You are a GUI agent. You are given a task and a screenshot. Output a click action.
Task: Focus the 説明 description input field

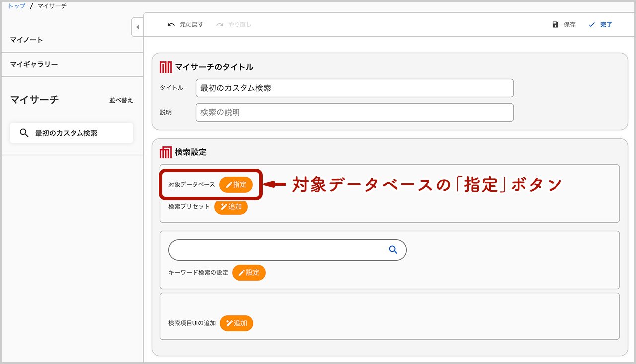click(354, 113)
